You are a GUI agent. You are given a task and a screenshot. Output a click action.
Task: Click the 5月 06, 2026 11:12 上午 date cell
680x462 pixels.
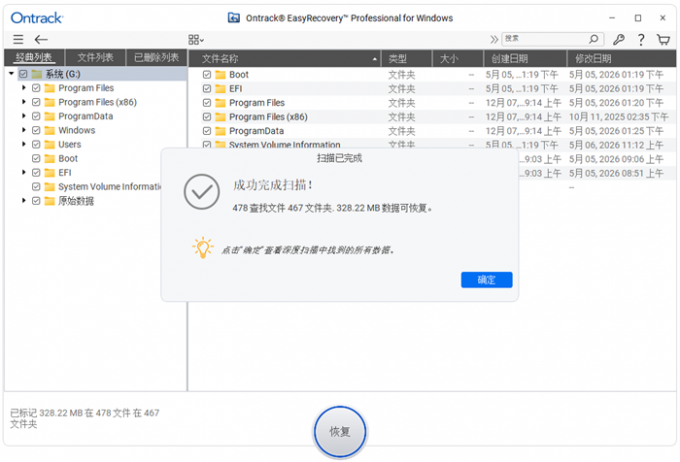(x=616, y=145)
